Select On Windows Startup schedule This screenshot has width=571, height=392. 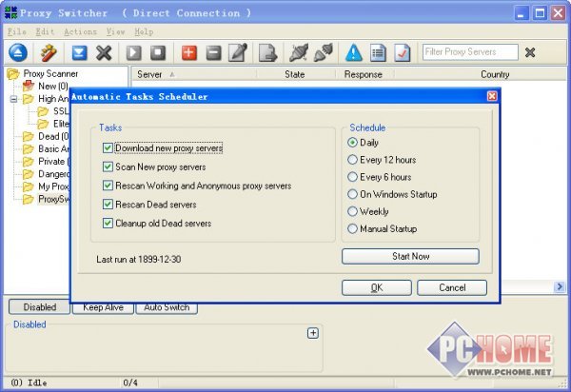tap(352, 194)
